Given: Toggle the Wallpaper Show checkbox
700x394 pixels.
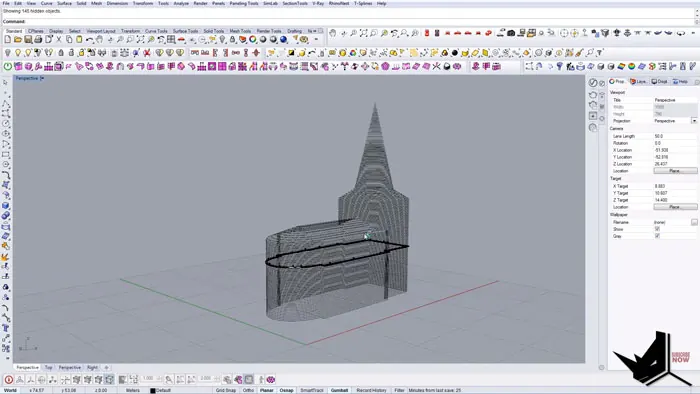Looking at the screenshot, I should pos(657,229).
